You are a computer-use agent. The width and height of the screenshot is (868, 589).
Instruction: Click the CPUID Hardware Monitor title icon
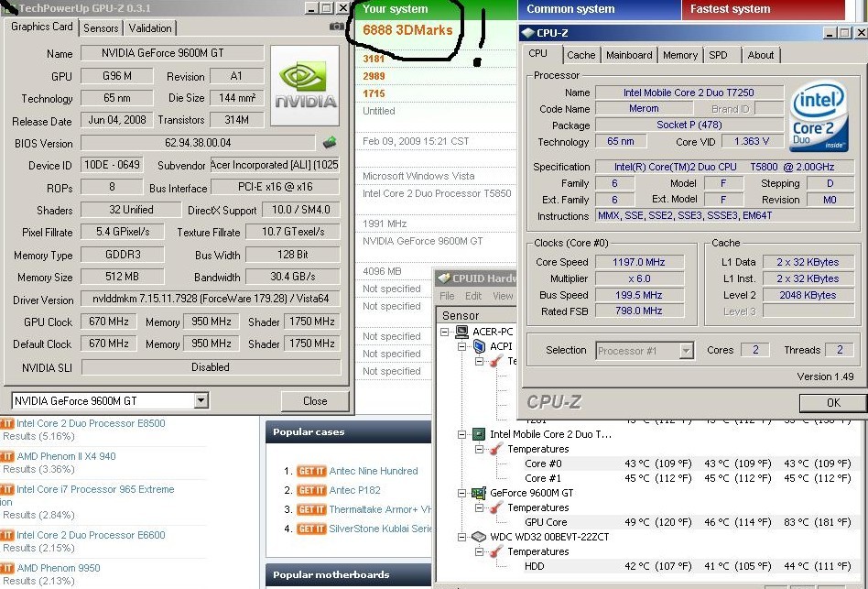point(444,278)
